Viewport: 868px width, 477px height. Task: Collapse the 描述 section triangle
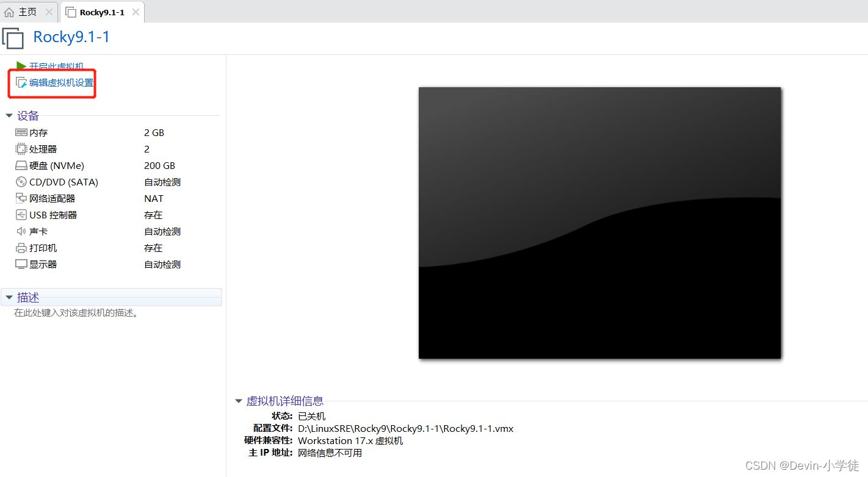(9, 297)
